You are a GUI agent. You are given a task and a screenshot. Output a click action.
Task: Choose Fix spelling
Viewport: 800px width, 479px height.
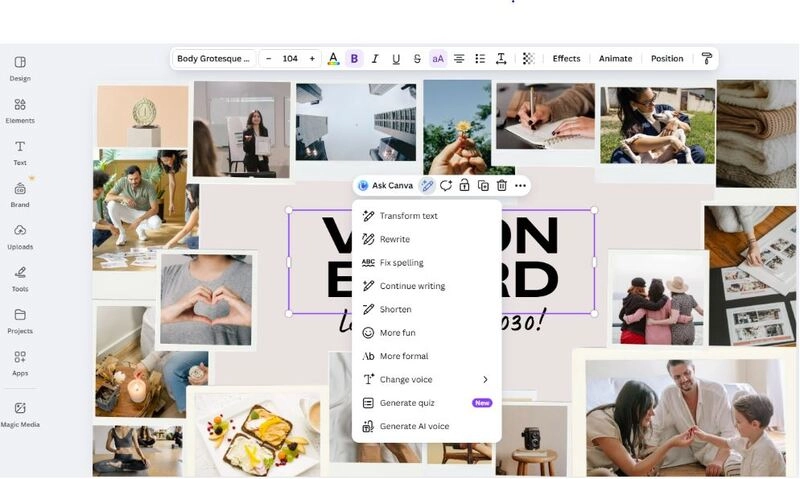click(x=427, y=263)
